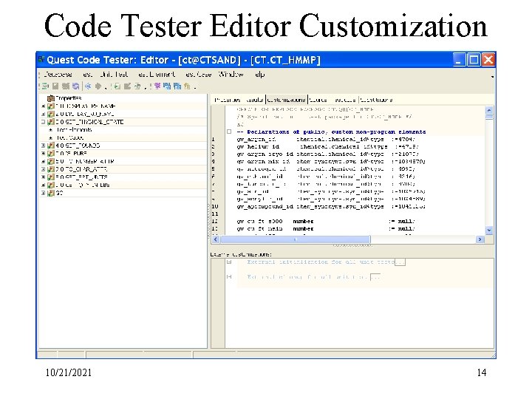Viewport: 532px width, 399px height.
Task: Click the grey forward arrow toolbar icon
Action: click(98, 86)
